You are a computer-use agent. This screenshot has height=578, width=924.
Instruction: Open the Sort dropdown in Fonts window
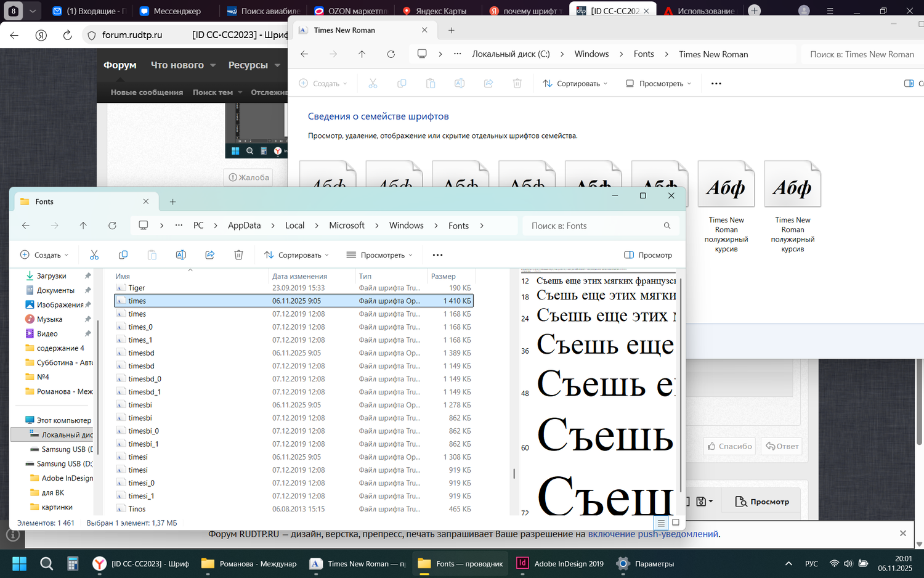pos(296,255)
